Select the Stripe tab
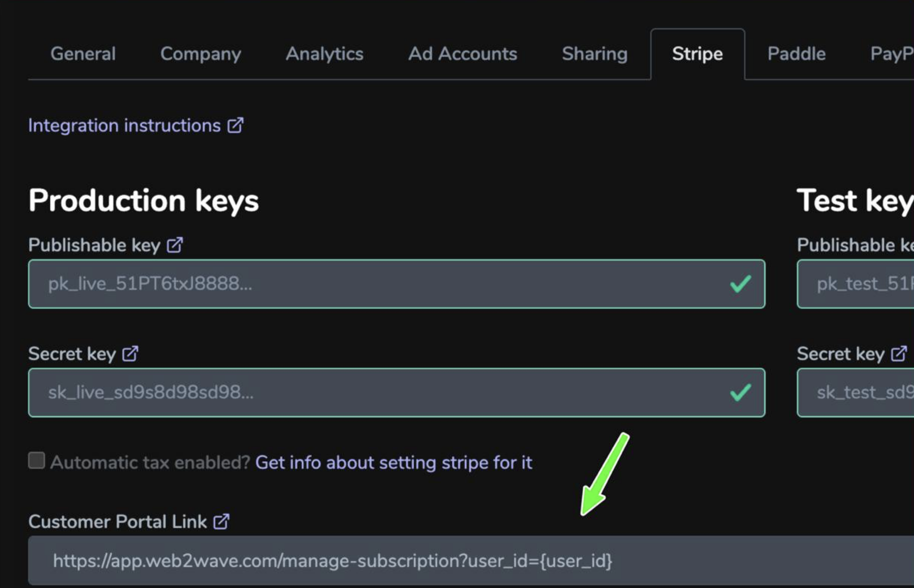 click(698, 54)
